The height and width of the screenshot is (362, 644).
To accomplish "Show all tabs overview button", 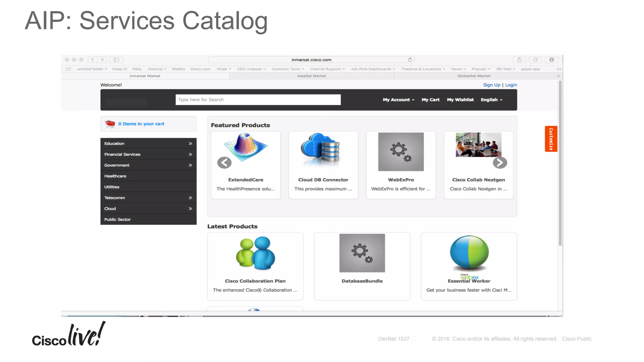I will pyautogui.click(x=536, y=59).
